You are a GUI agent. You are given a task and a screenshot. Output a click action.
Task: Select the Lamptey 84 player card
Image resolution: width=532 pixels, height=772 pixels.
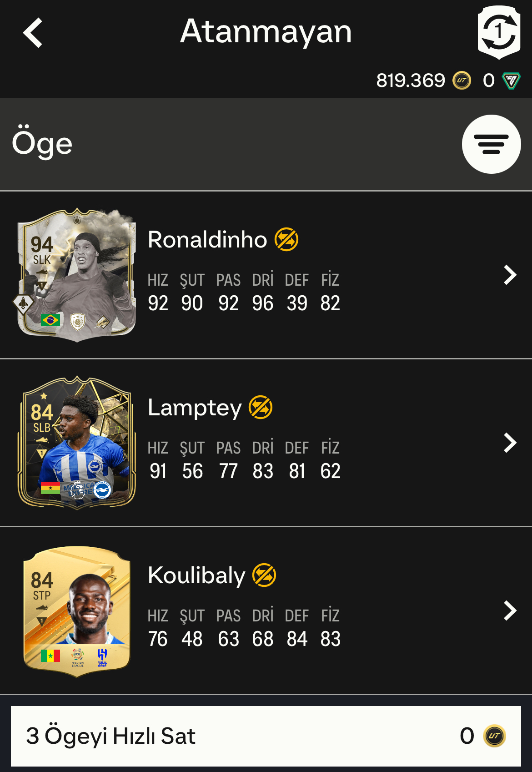click(76, 443)
